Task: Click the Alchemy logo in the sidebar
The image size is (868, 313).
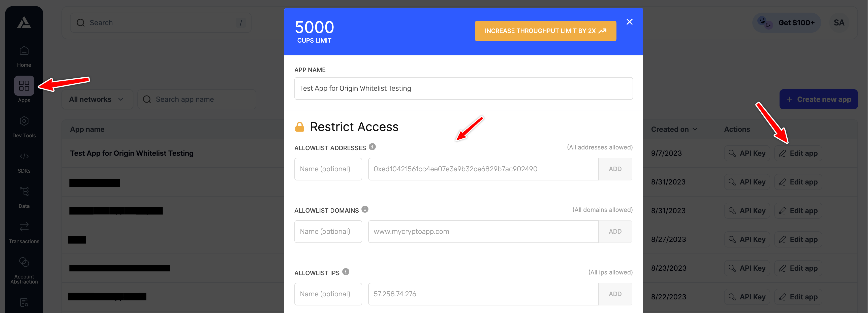Action: [24, 22]
